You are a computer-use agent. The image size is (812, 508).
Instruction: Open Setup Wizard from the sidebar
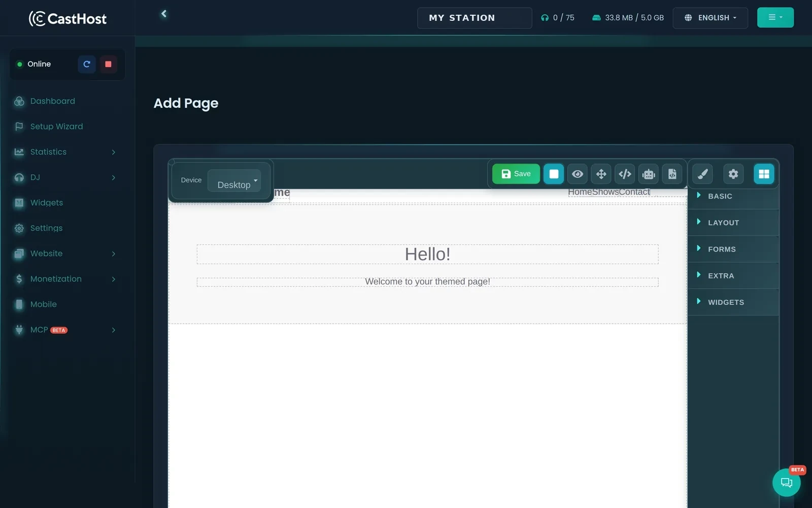(x=67, y=126)
